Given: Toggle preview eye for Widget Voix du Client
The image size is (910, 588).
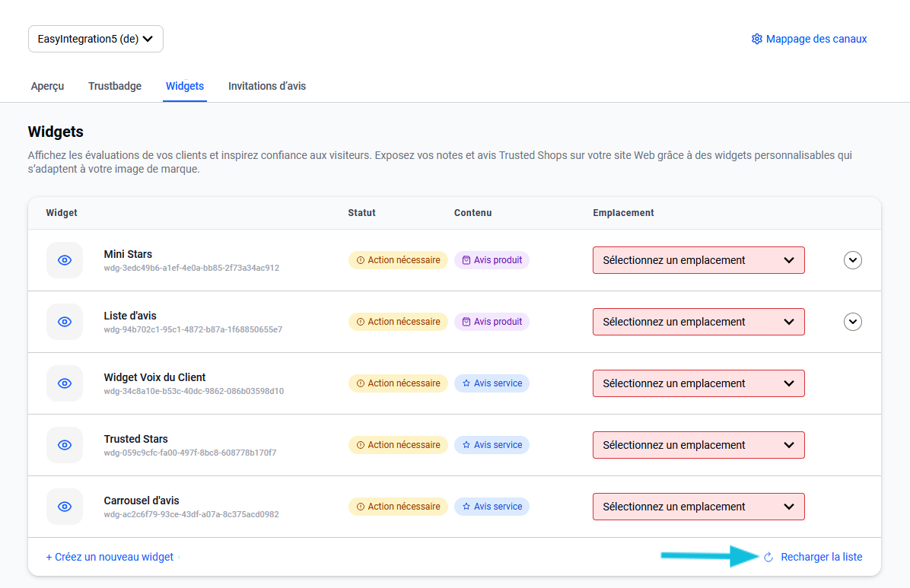Looking at the screenshot, I should pyautogui.click(x=65, y=383).
